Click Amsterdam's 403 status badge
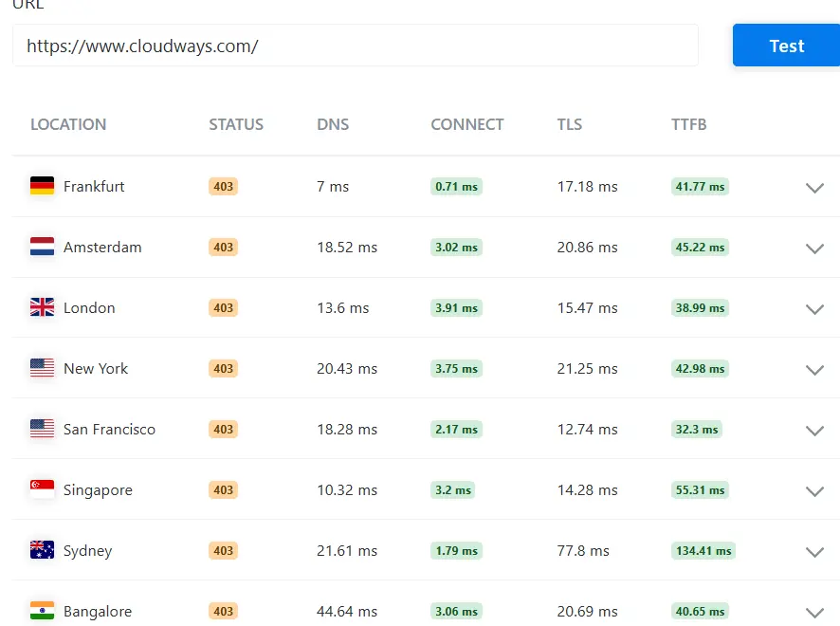840x626 pixels. [223, 247]
